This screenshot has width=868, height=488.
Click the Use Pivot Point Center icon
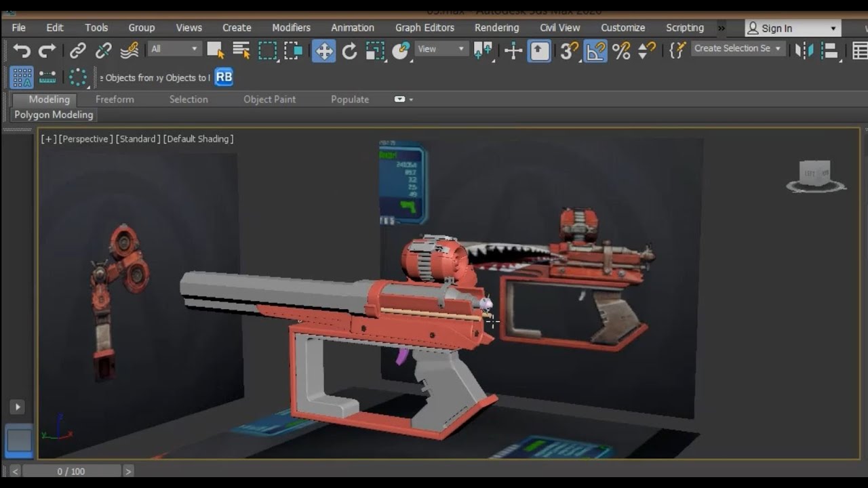click(x=483, y=50)
